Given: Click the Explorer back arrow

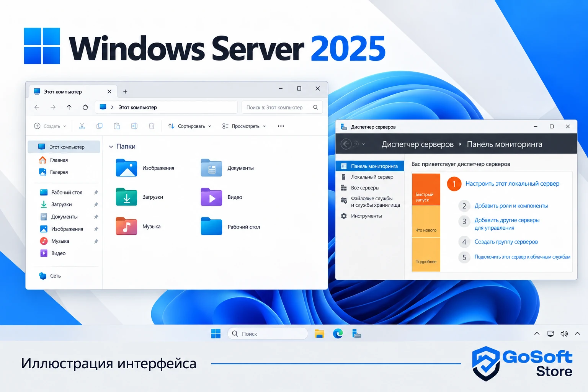Looking at the screenshot, I should click(37, 107).
